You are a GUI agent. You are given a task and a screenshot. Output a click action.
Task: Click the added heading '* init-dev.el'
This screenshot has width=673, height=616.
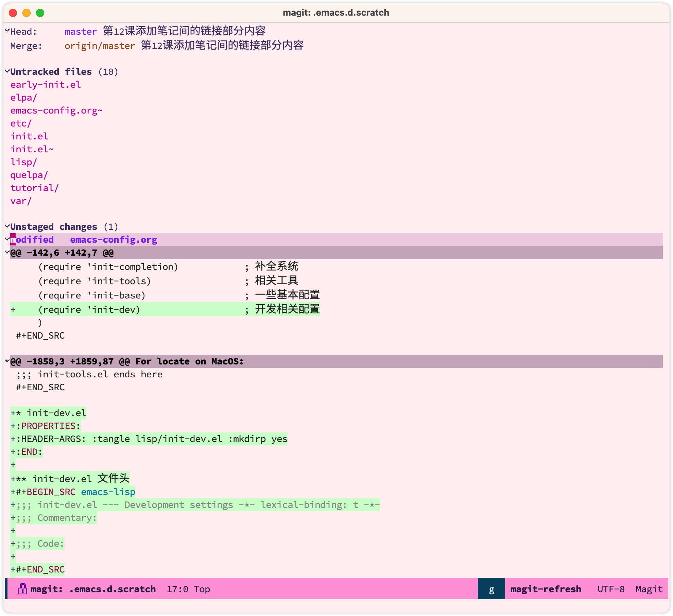click(48, 413)
